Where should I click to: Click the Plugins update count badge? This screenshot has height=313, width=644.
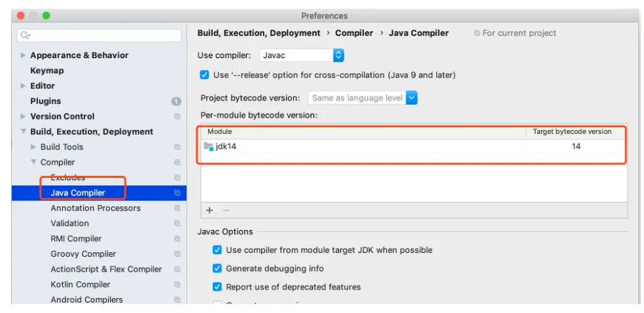point(176,101)
